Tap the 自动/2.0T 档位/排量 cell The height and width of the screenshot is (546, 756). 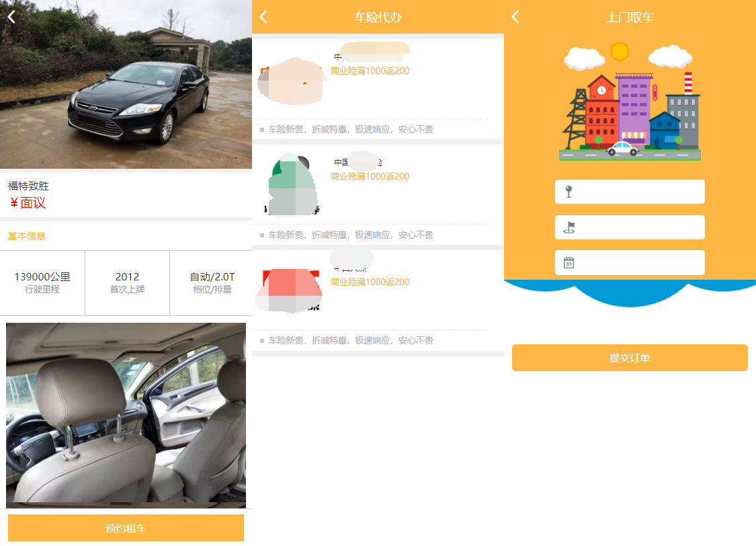click(x=212, y=282)
